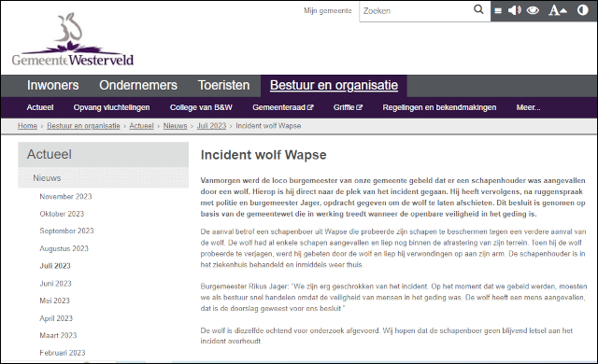The image size is (598, 364).
Task: Open Opvang vluchtelingen menu item
Action: click(x=111, y=107)
